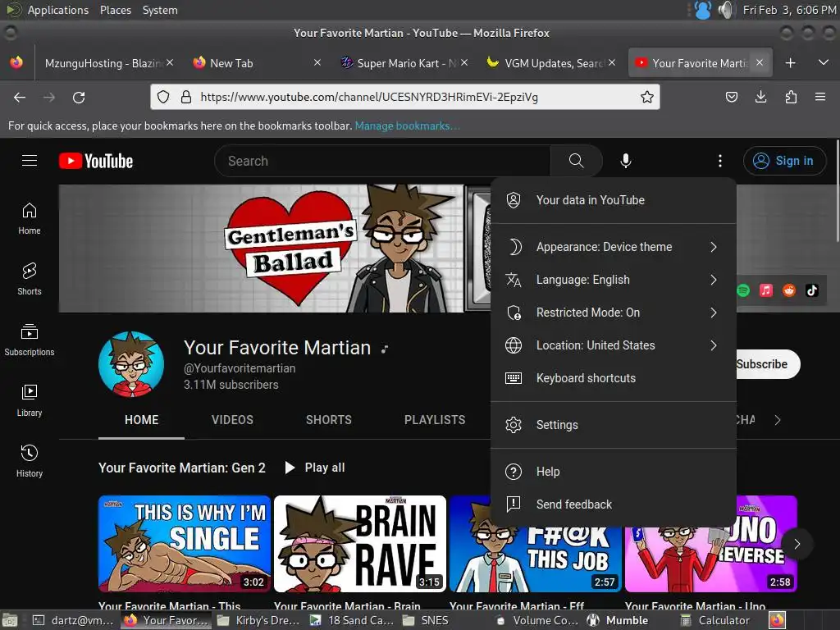840x630 pixels.
Task: Choose Send feedback menu entry
Action: point(614,504)
